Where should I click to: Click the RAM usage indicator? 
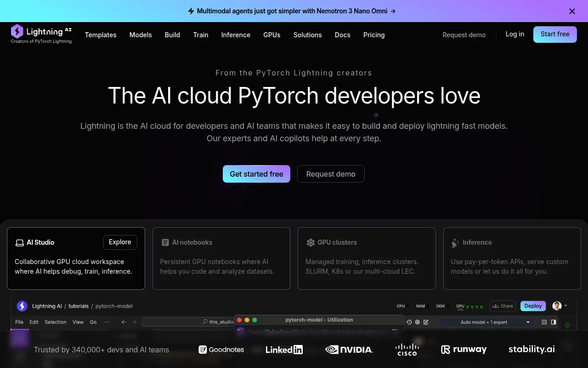422,306
